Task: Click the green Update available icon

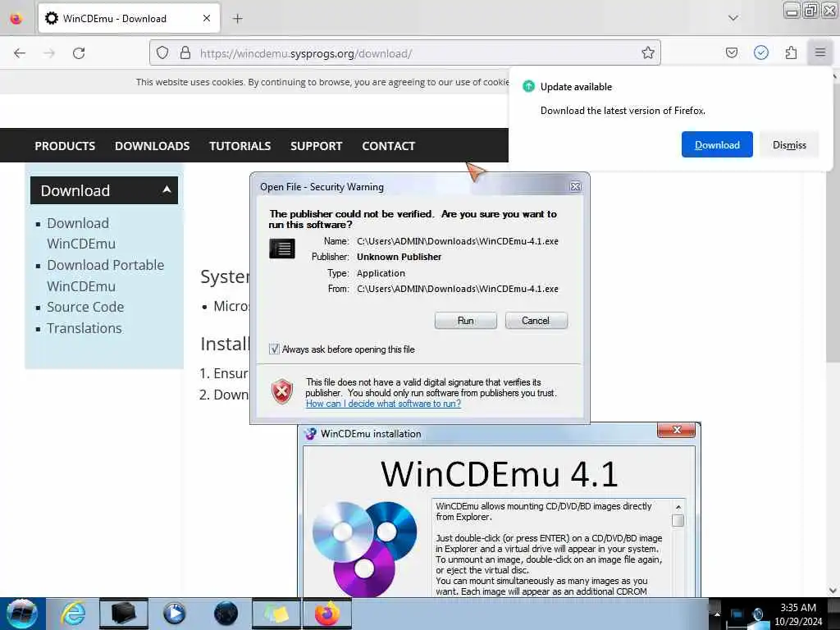Action: coord(528,86)
